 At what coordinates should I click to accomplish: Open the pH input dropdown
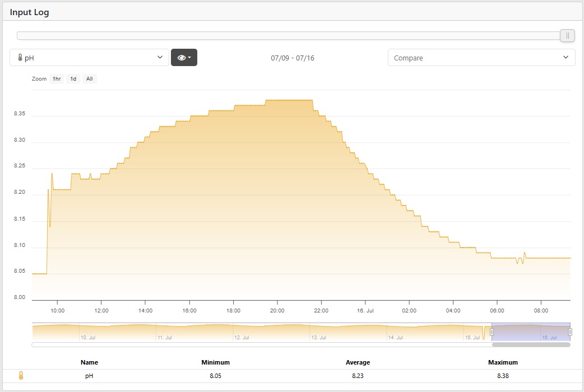89,58
